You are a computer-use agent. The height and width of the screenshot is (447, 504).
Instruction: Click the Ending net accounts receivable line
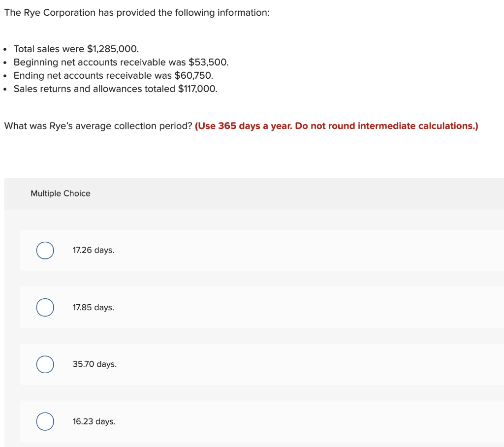114,76
